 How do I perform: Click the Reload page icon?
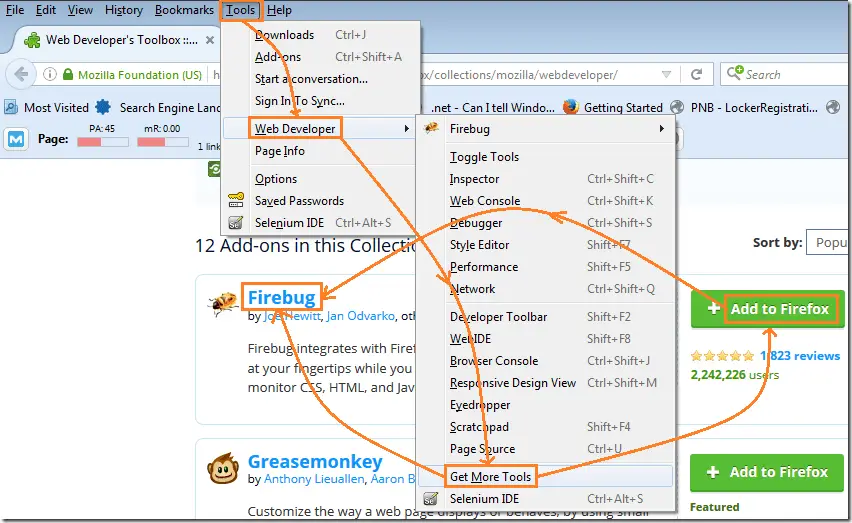696,74
